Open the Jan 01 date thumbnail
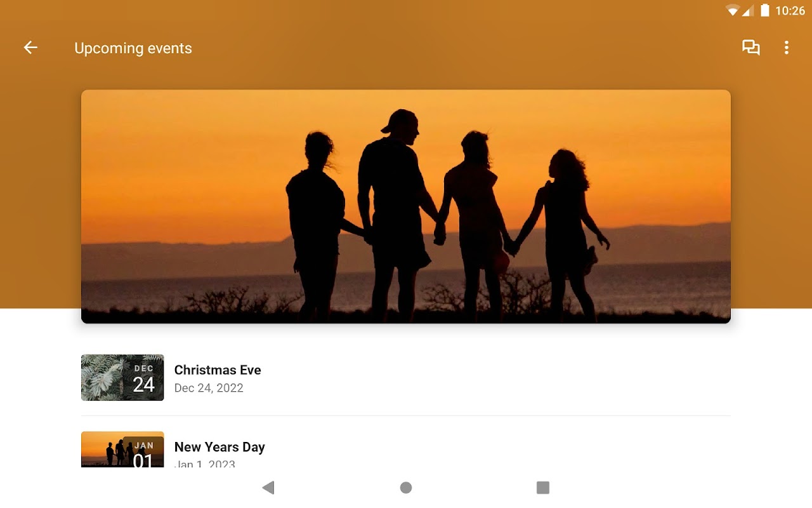Image resolution: width=812 pixels, height=508 pixels. (122, 450)
